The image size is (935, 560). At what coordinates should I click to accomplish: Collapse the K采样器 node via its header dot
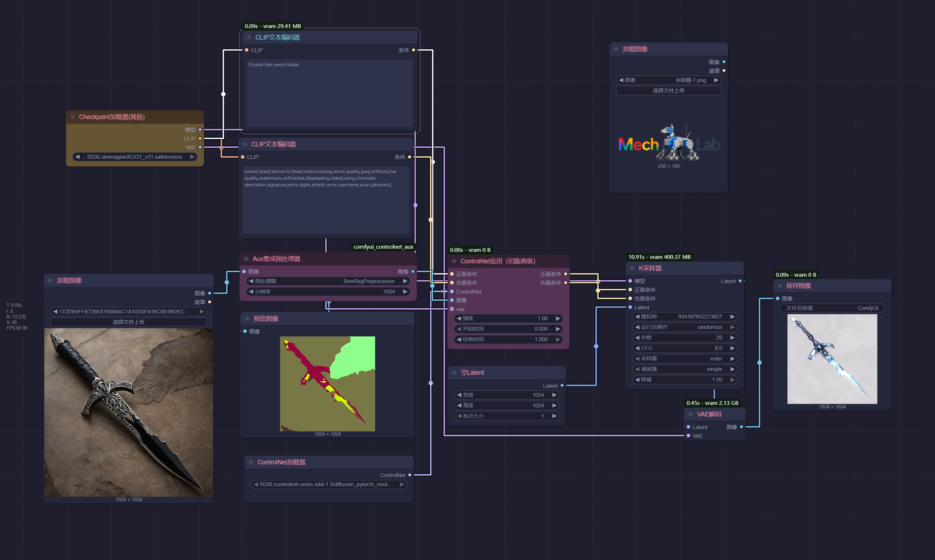coord(632,268)
